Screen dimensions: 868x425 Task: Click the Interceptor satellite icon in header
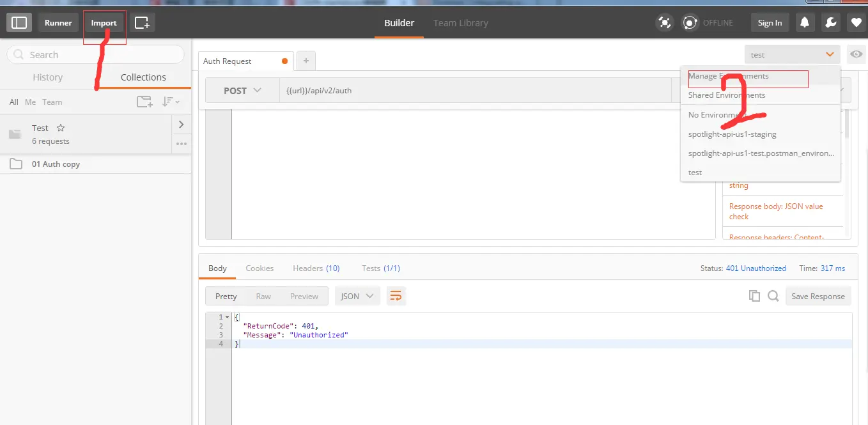[x=665, y=22]
